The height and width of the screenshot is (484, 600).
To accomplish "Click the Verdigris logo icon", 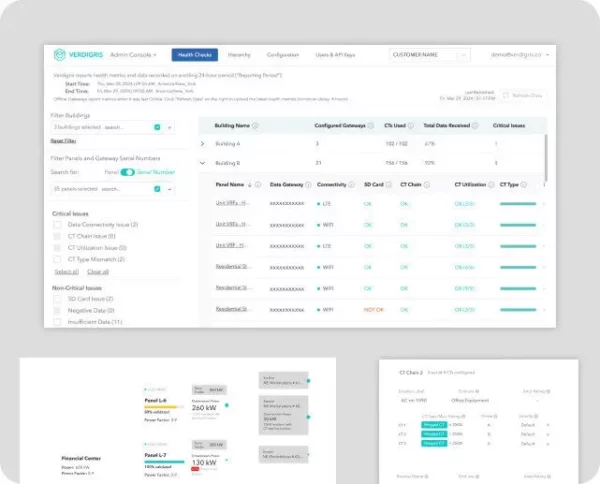I will coord(59,55).
